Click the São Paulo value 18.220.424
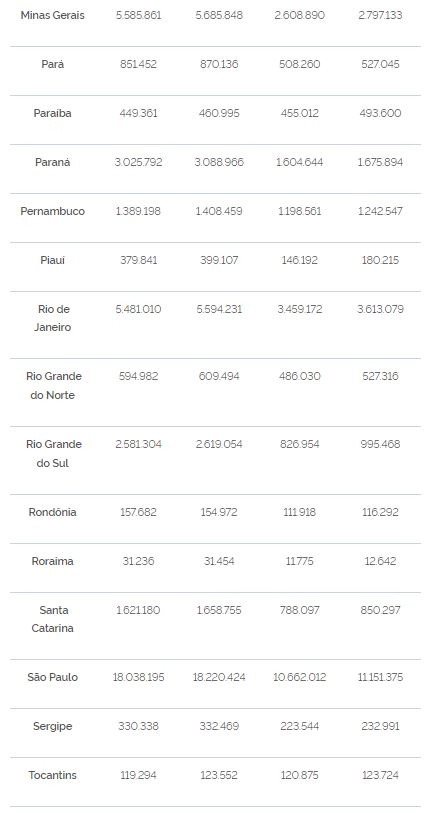 [219, 677]
